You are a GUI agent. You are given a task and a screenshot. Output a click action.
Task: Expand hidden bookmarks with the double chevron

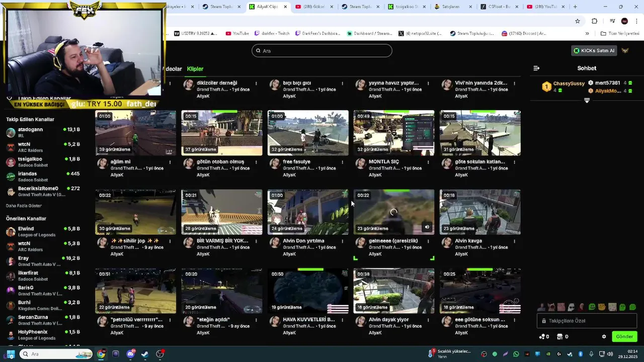tap(587, 34)
